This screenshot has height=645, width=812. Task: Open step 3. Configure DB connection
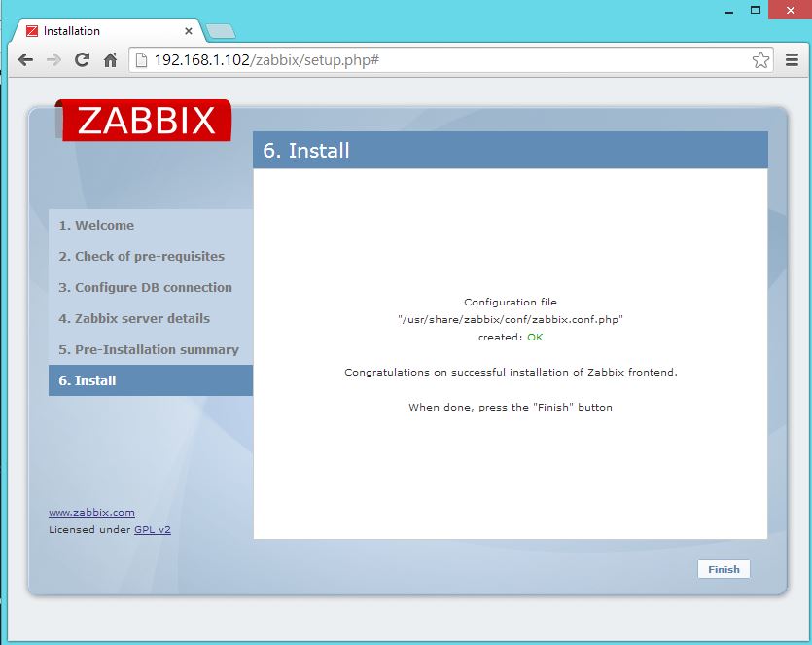coord(145,287)
